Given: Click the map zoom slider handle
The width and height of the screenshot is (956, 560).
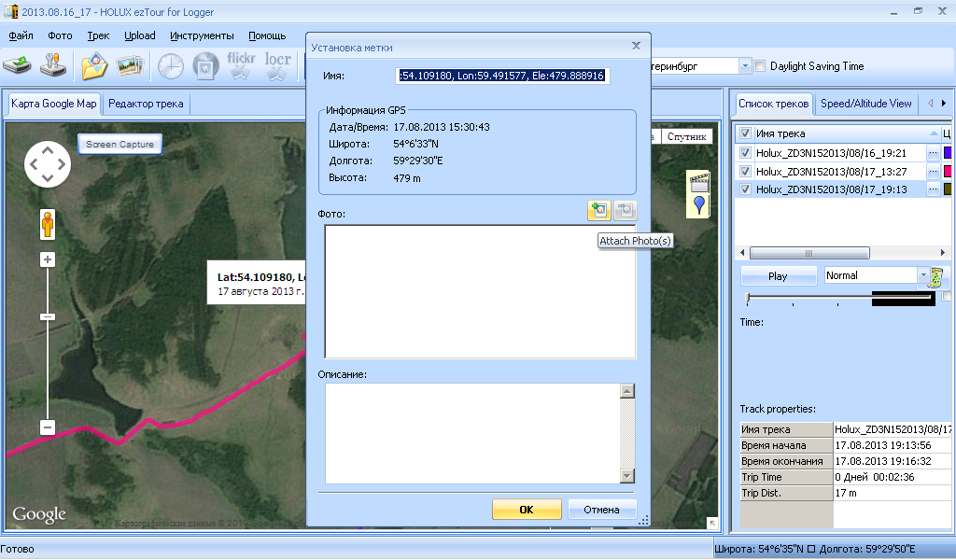Looking at the screenshot, I should 48,316.
